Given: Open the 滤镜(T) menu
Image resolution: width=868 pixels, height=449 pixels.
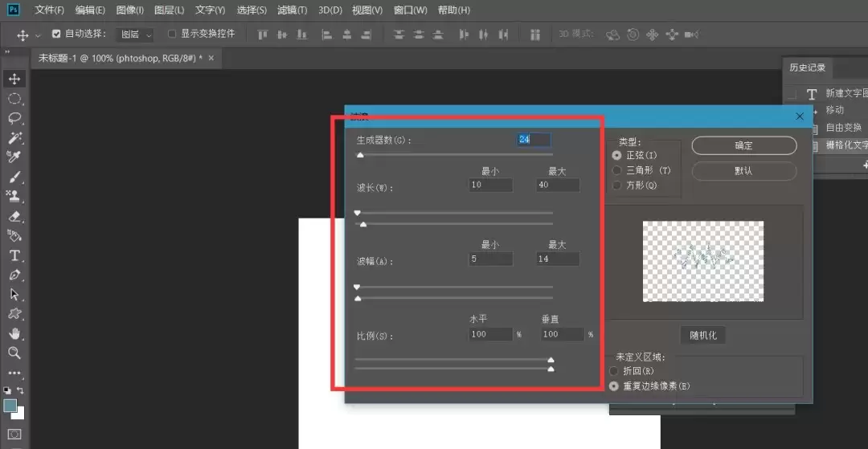Looking at the screenshot, I should point(292,10).
